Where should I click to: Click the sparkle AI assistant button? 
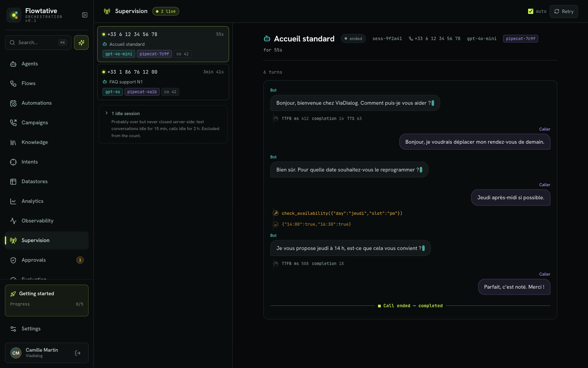(x=81, y=43)
